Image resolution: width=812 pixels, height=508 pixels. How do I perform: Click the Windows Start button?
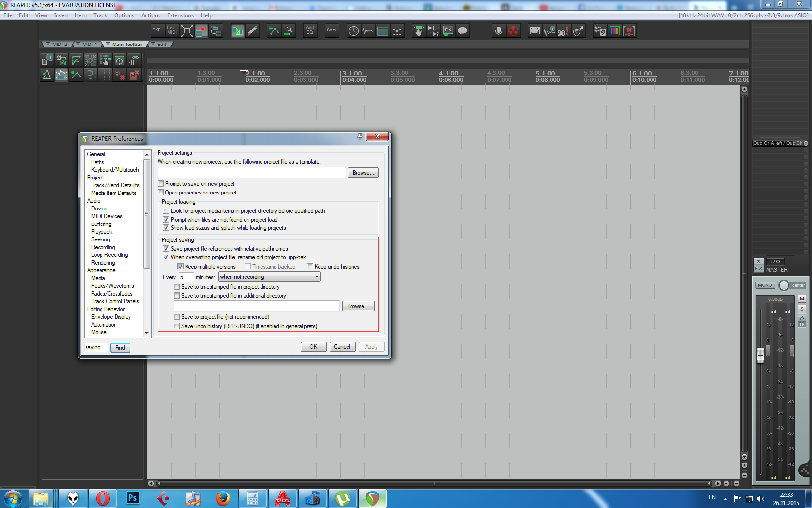[x=13, y=498]
